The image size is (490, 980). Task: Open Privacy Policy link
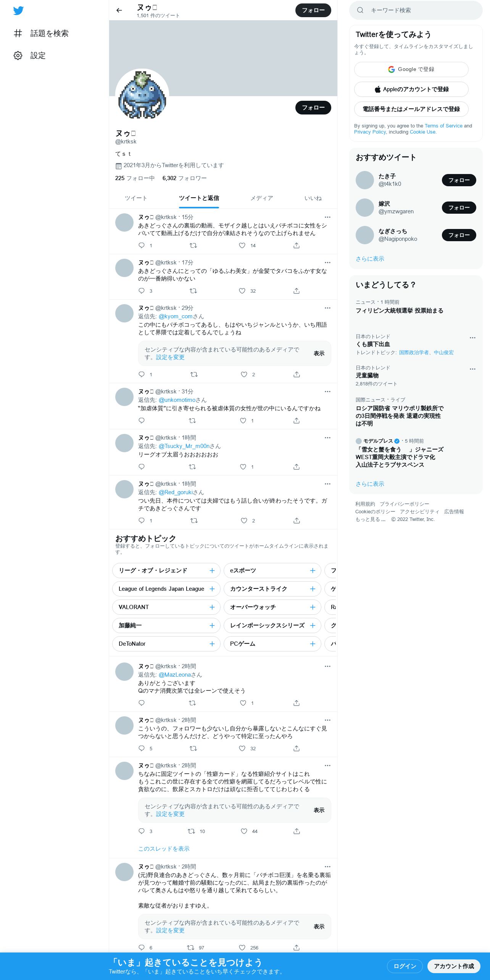370,132
